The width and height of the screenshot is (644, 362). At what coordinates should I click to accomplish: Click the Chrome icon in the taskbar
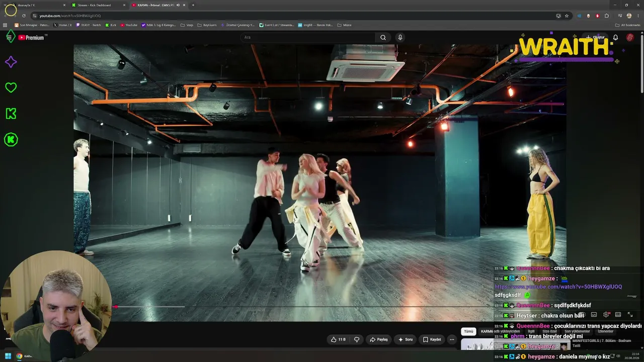pyautogui.click(x=19, y=356)
